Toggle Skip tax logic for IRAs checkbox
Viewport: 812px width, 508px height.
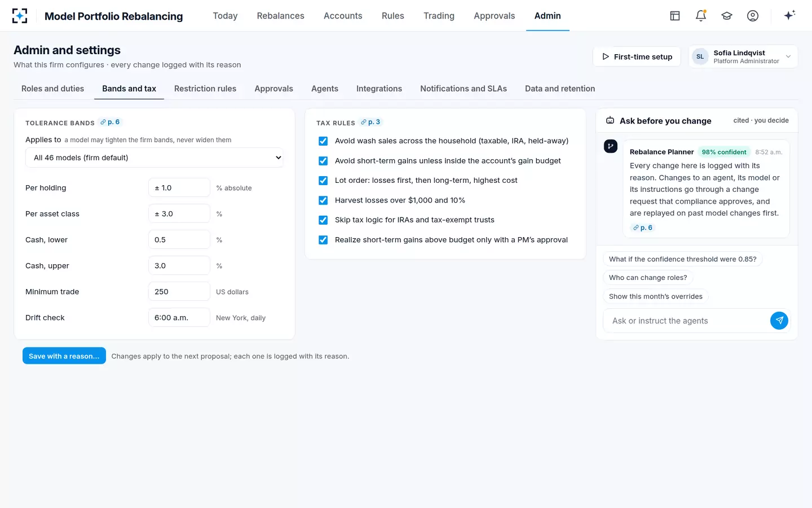[323, 220]
